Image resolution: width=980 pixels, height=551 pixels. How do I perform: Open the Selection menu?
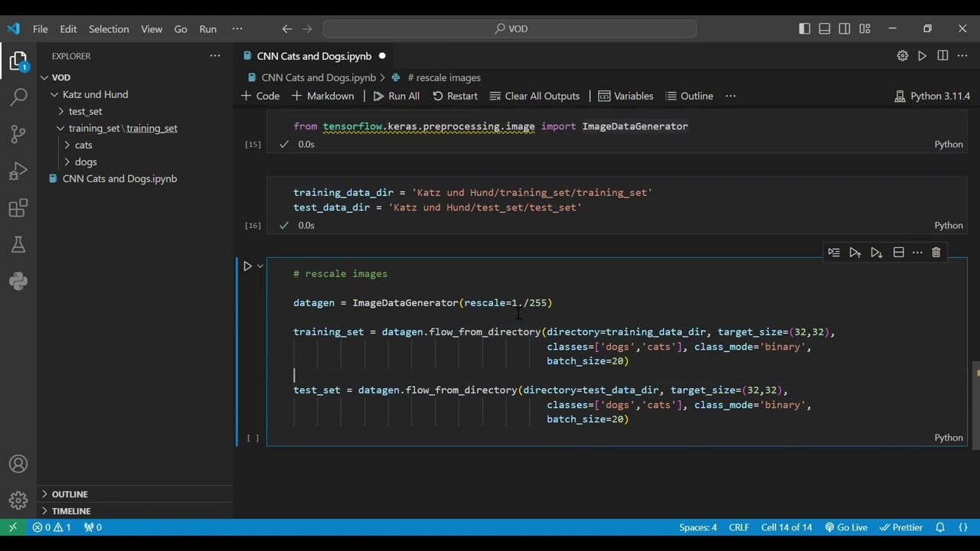pos(109,29)
